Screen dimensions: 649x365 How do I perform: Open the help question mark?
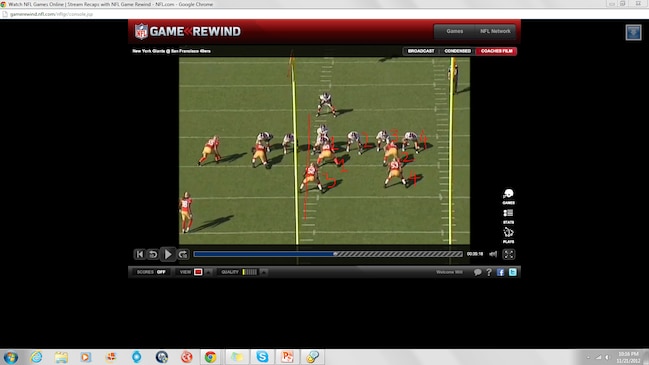click(x=489, y=272)
